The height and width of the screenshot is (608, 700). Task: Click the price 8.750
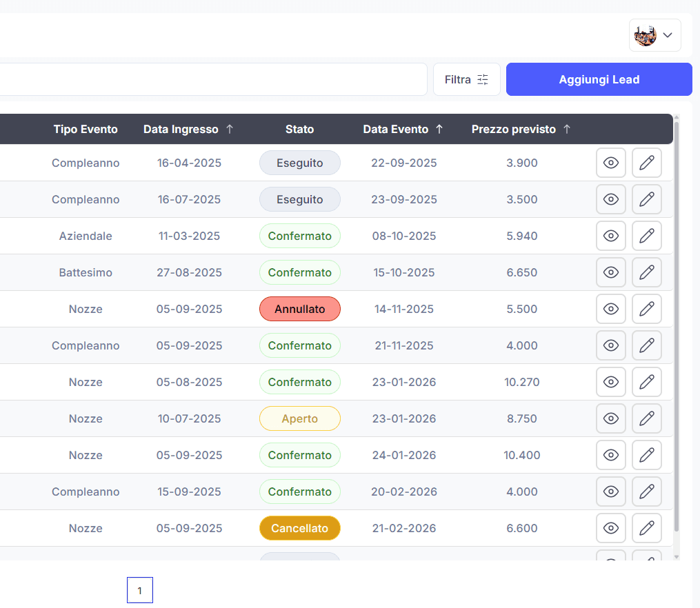coord(522,419)
